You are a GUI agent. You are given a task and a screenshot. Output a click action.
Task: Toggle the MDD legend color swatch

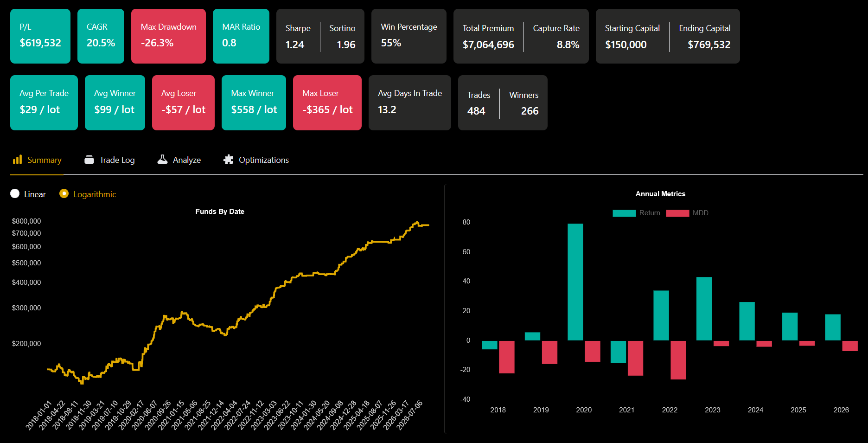pos(677,213)
